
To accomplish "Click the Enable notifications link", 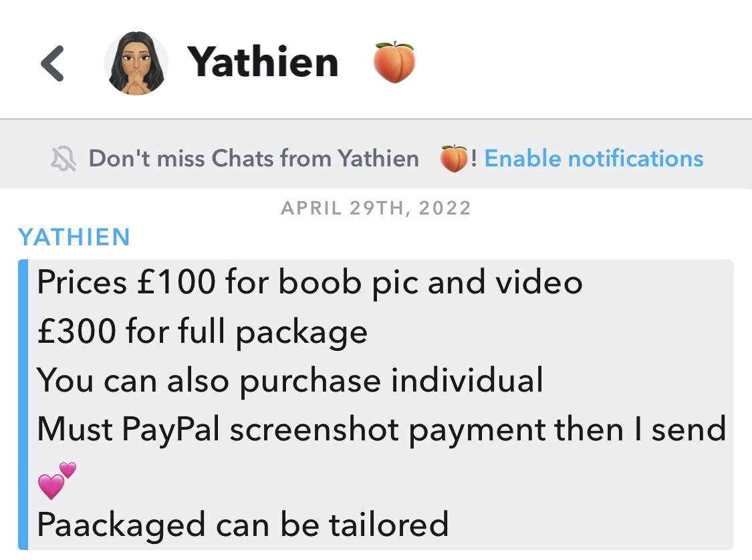I will click(x=594, y=158).
